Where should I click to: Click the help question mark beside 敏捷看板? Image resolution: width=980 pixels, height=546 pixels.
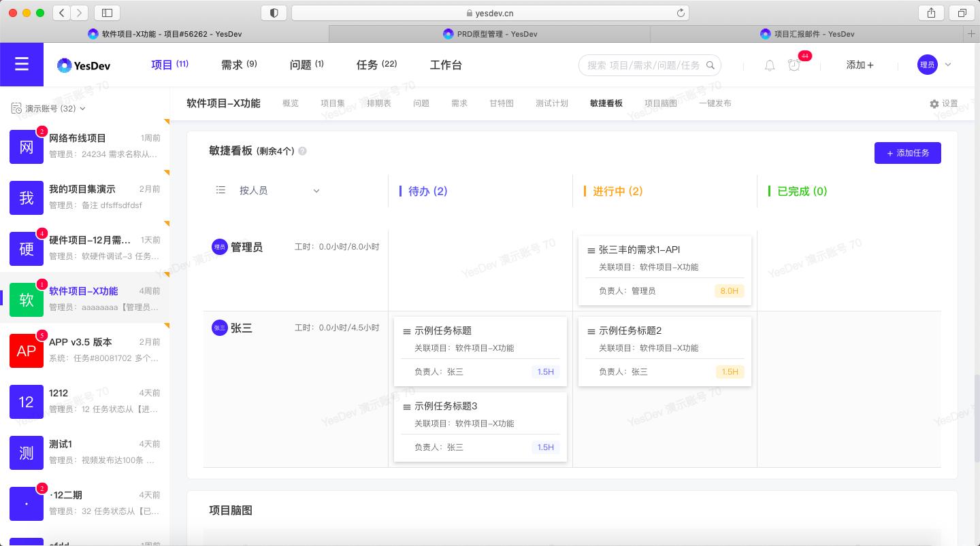[x=302, y=152]
